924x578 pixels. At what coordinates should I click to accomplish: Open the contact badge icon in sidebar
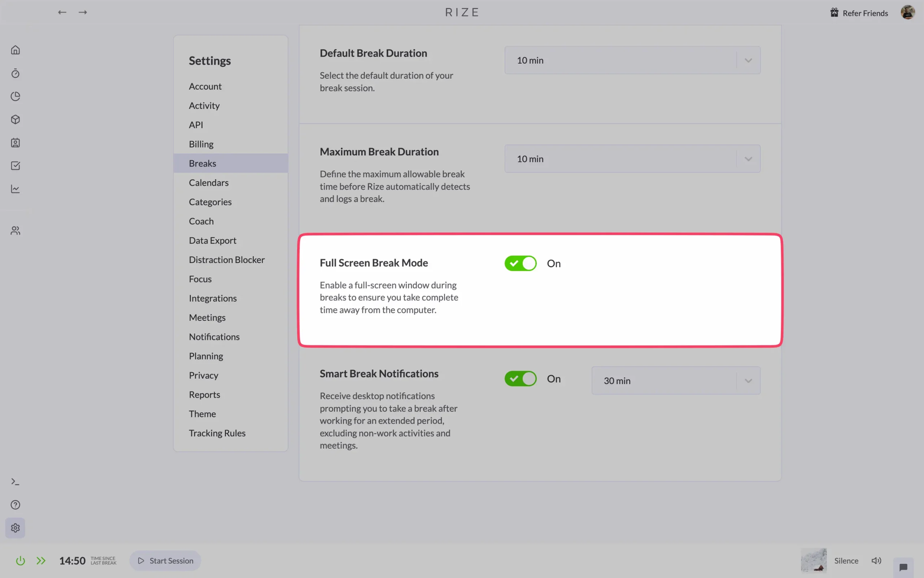tap(15, 143)
